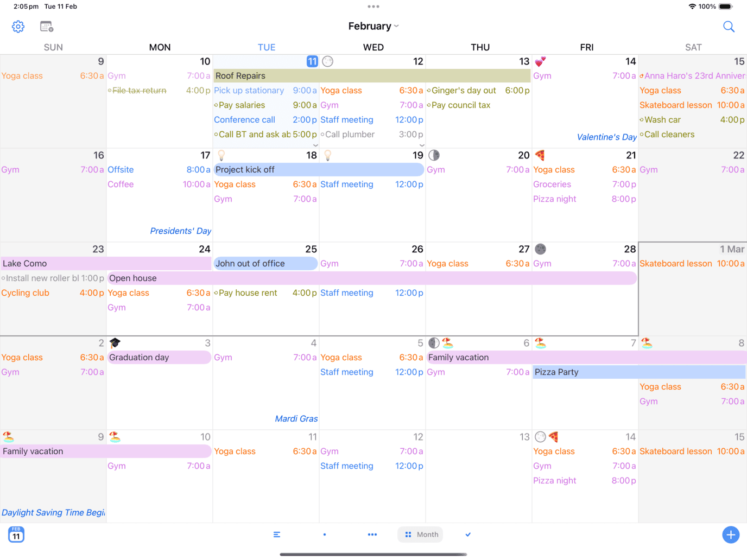Tap beach emoji on March 9

click(8, 437)
